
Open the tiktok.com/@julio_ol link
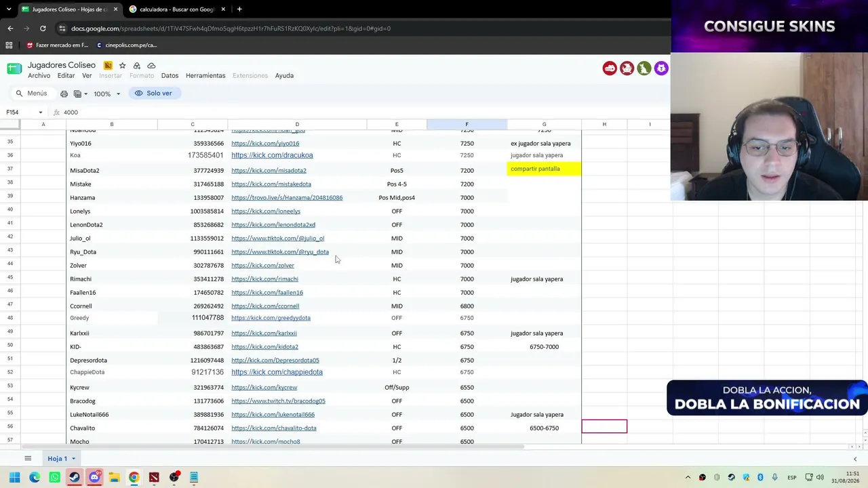[277, 239]
